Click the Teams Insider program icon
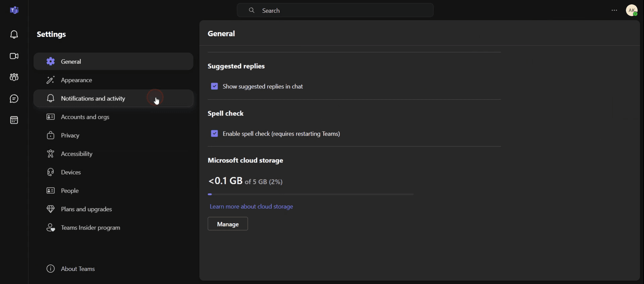The width and height of the screenshot is (644, 284). tap(50, 228)
